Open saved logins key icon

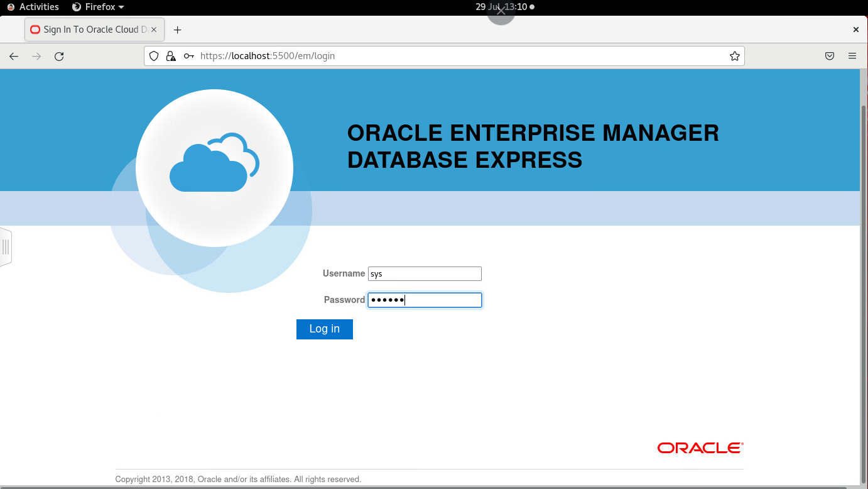[188, 56]
